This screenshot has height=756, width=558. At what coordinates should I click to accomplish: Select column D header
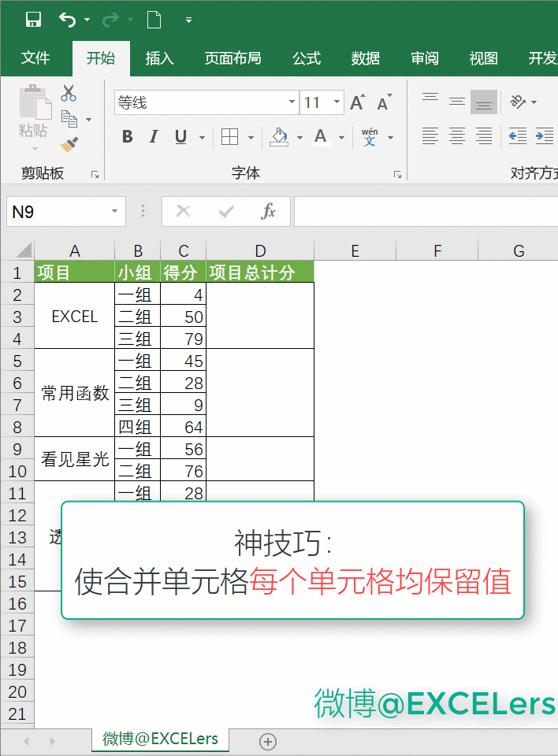point(260,250)
